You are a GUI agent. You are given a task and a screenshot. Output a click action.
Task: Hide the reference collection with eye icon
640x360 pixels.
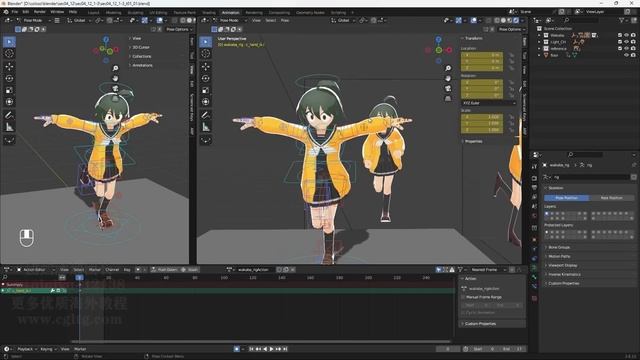(x=627, y=49)
